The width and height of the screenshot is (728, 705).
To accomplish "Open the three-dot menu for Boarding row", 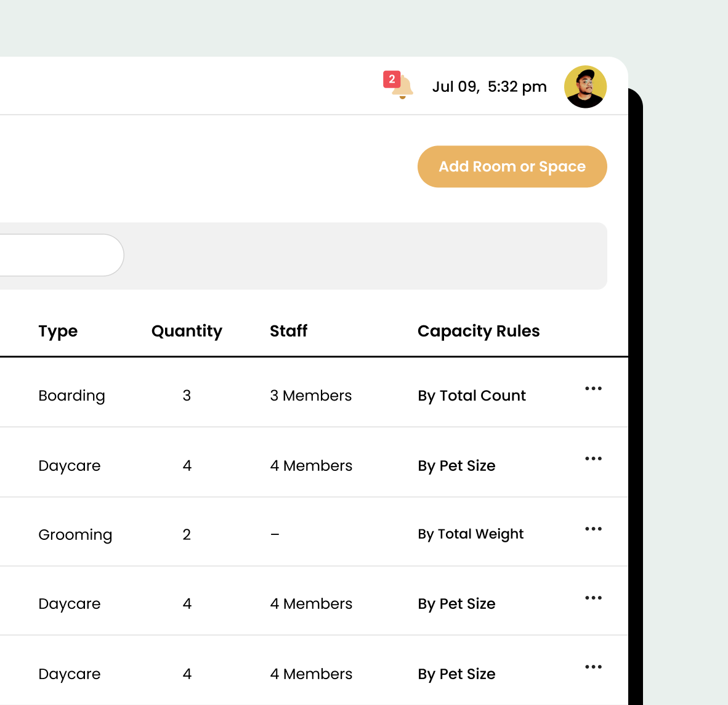I will (x=593, y=388).
